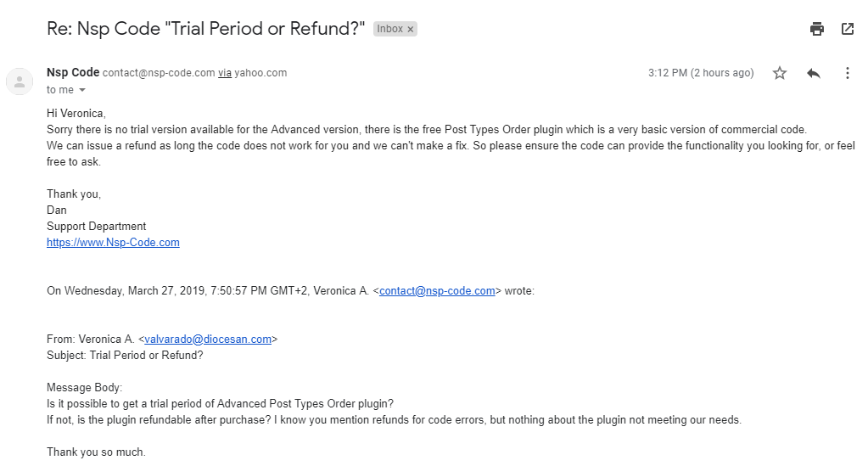Viewport: 868px width, 466px height.
Task: Click the sender's profile avatar
Action: pos(19,81)
